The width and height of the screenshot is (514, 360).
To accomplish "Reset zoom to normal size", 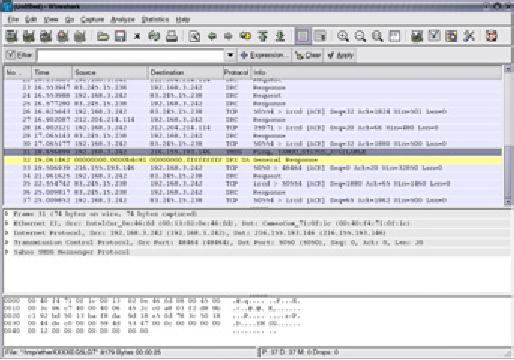I will tap(377, 36).
